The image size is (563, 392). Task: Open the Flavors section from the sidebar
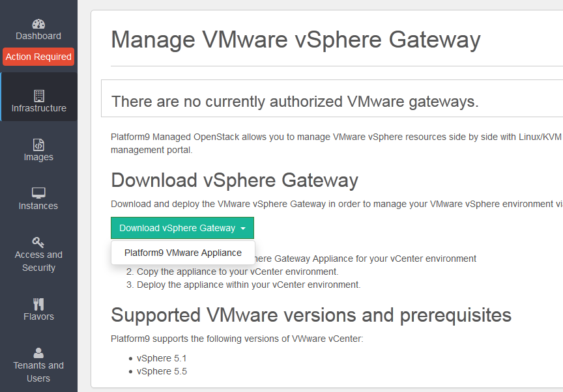(38, 316)
